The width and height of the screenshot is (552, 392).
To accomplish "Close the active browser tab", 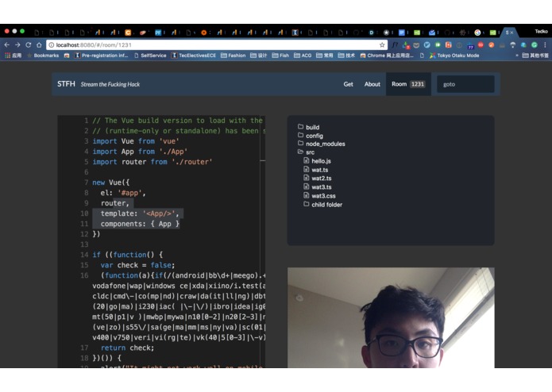I will (x=511, y=33).
